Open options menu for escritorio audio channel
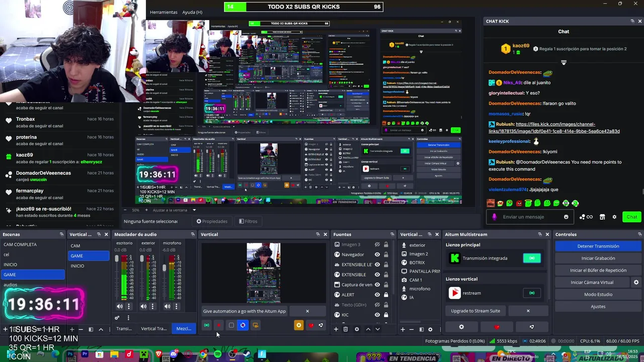This screenshot has height=362, width=644. (x=129, y=306)
